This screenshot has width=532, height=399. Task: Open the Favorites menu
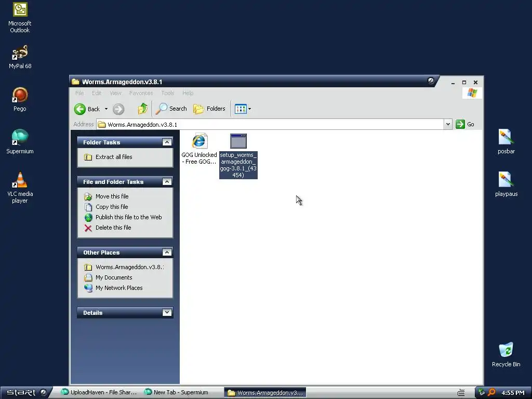point(141,93)
